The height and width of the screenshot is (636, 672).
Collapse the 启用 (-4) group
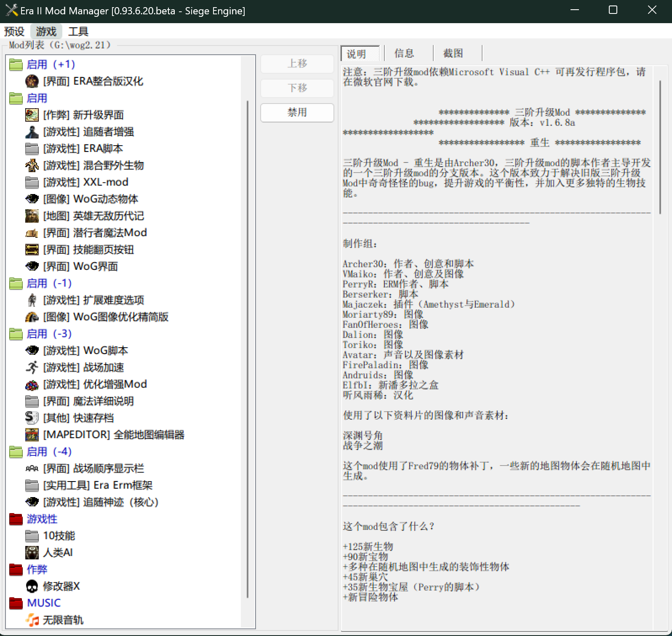(x=16, y=452)
